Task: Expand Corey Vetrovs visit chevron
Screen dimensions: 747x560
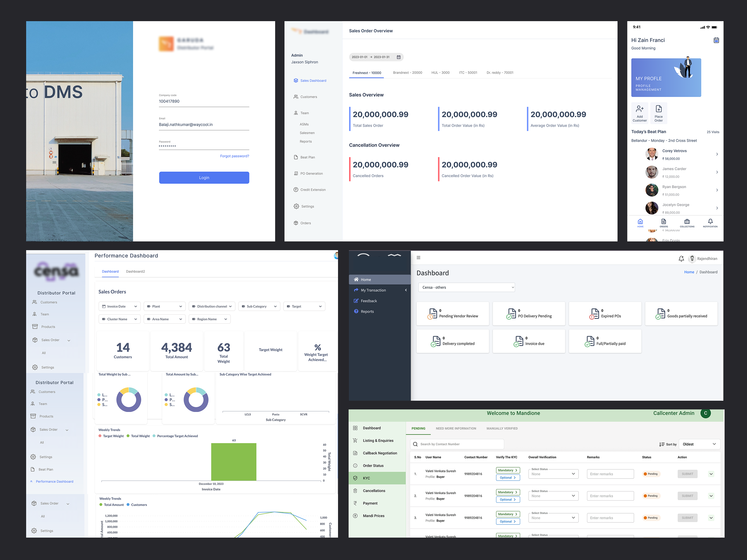Action: (x=717, y=154)
